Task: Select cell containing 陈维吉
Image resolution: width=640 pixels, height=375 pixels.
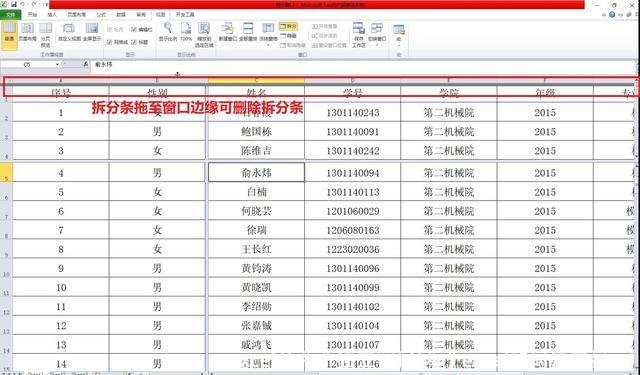Action: (256, 151)
